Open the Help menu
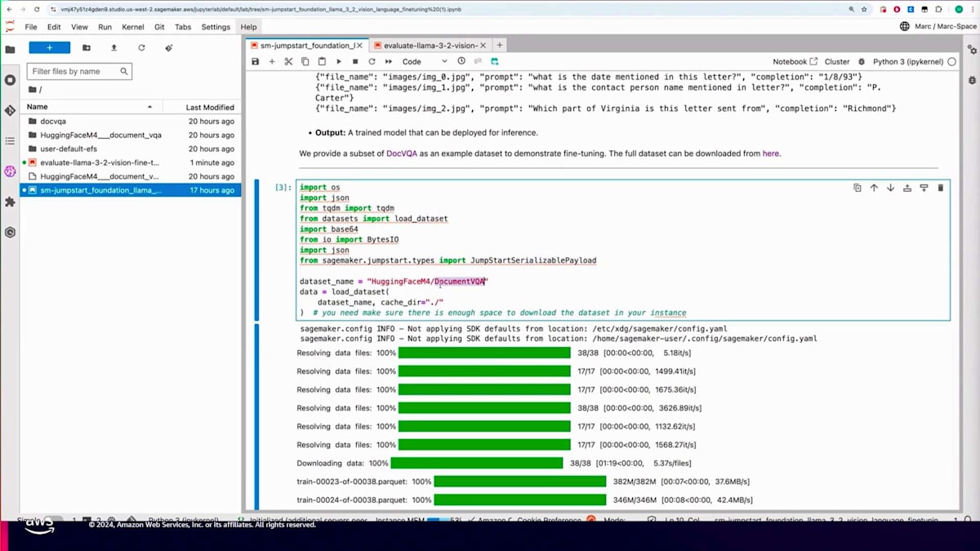 click(x=248, y=27)
